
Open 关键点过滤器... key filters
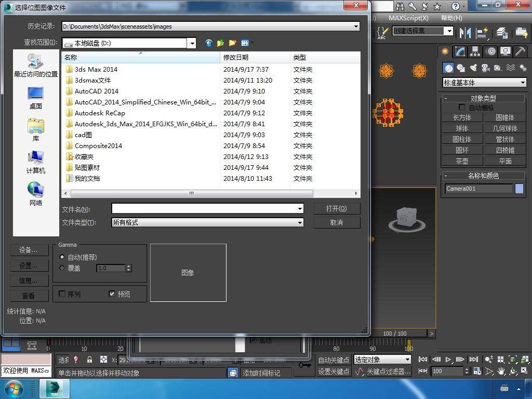[389, 371]
